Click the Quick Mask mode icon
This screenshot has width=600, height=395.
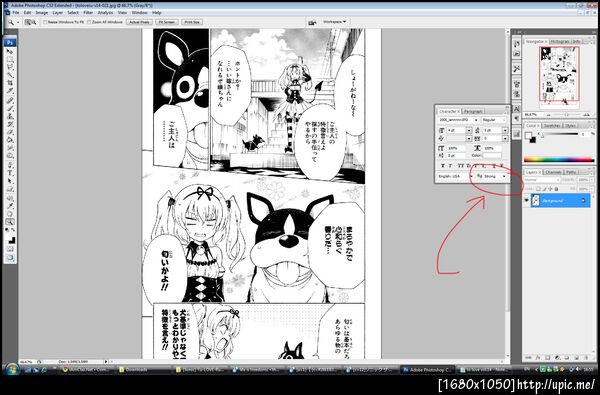click(x=10, y=249)
